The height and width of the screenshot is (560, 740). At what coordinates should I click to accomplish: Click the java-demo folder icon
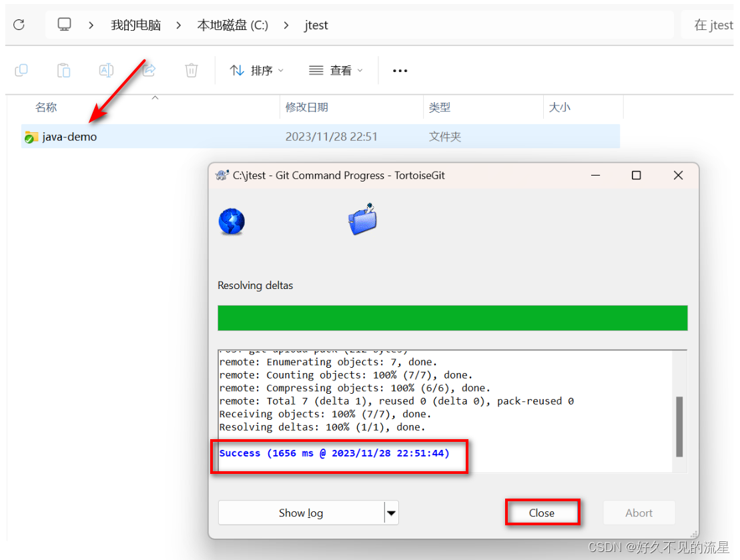(31, 137)
